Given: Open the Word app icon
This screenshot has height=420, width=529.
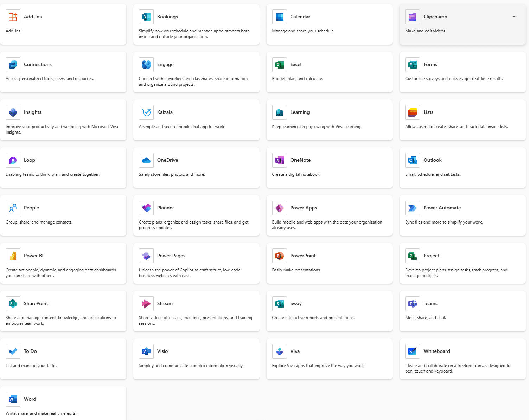Looking at the screenshot, I should tap(13, 399).
